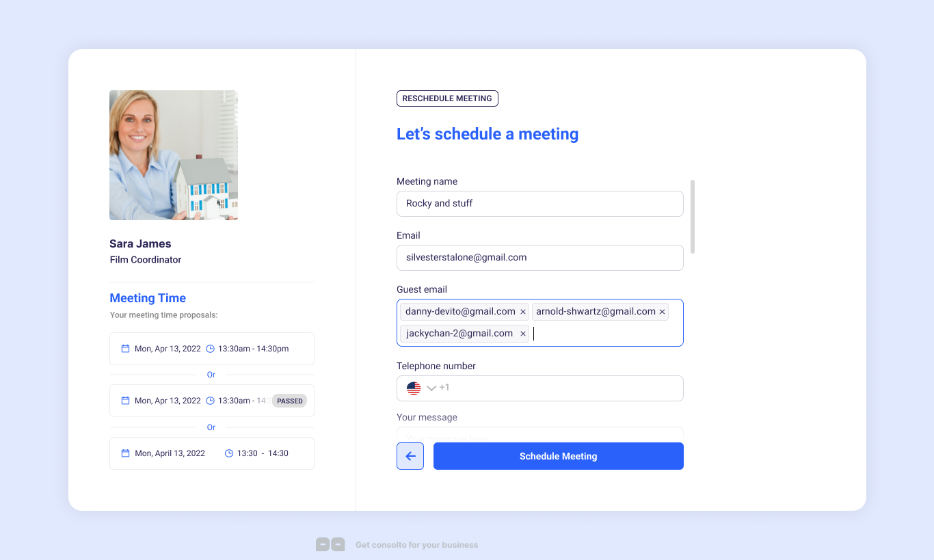Remove danny-devito@gmail.com guest chip

point(523,312)
